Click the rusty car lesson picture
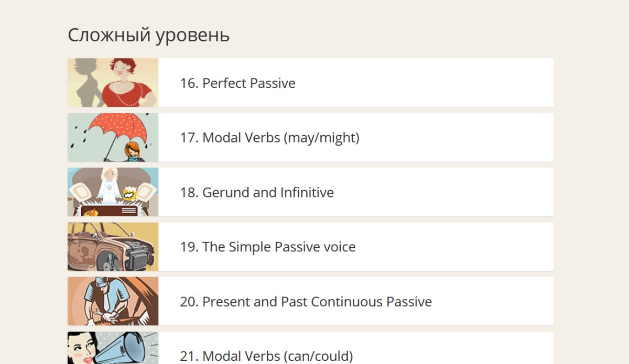 113,247
